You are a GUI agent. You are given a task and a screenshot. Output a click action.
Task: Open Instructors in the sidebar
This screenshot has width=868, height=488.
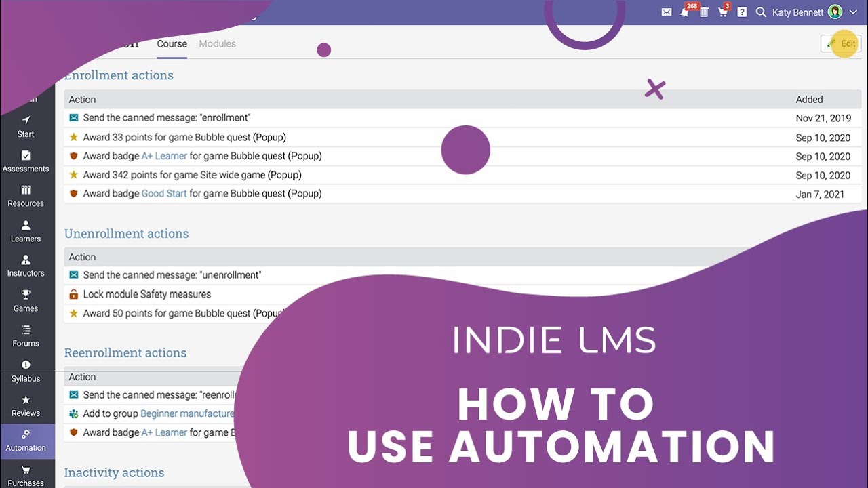[26, 266]
